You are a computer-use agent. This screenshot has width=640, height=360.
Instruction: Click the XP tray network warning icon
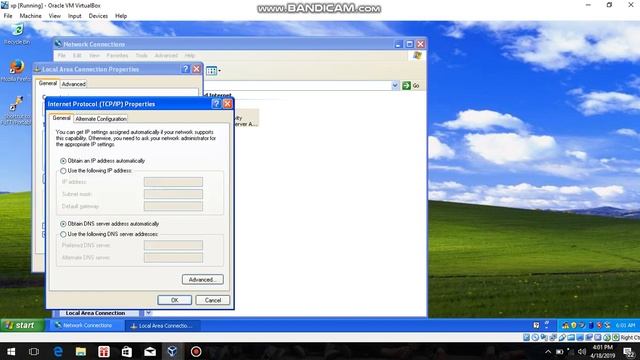(565, 325)
